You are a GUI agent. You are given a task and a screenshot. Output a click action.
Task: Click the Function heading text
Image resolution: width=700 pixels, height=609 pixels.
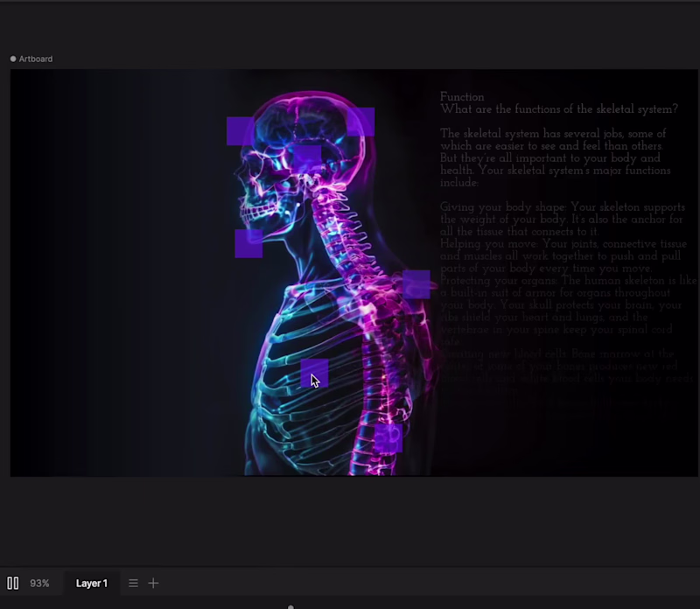point(462,96)
